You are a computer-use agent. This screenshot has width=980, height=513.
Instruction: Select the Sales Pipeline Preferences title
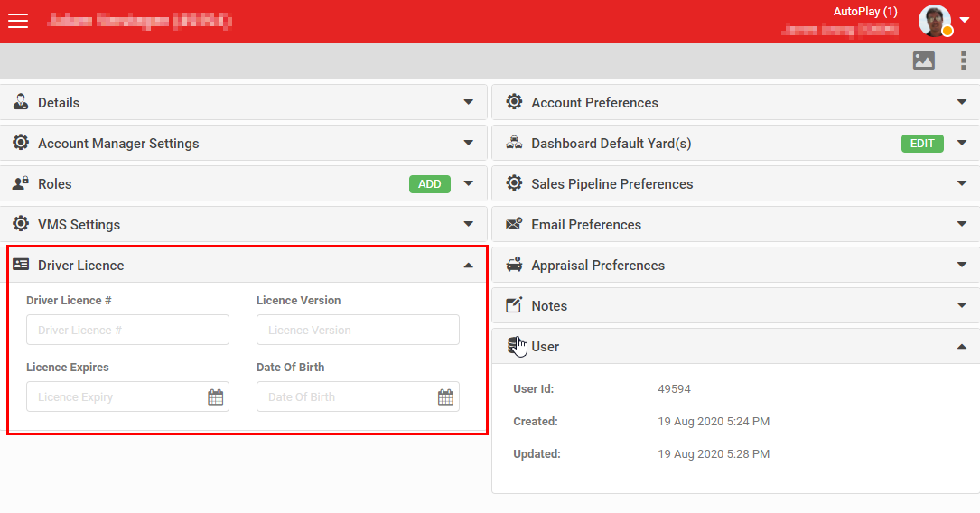tap(612, 183)
